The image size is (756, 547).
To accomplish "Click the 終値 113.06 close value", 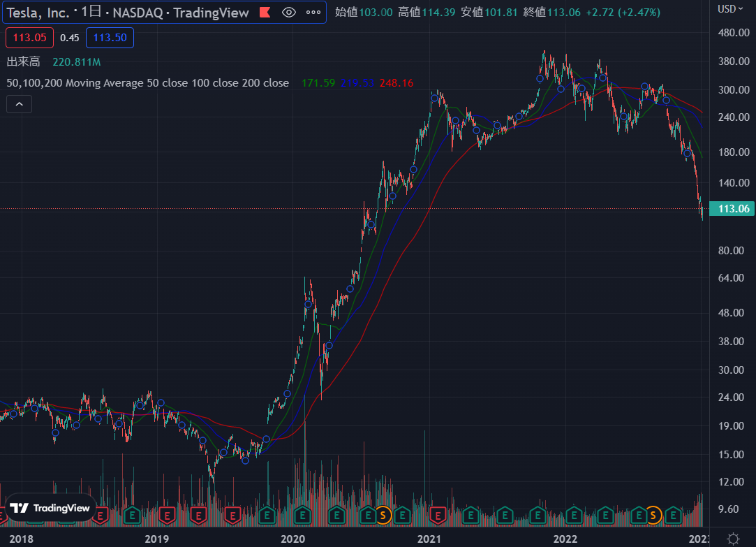I will (552, 12).
